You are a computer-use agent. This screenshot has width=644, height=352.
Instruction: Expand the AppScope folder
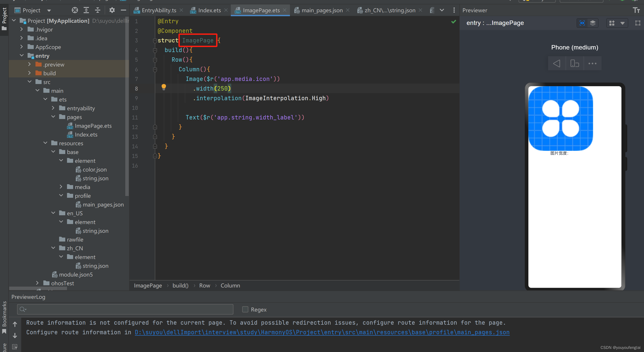tap(21, 47)
